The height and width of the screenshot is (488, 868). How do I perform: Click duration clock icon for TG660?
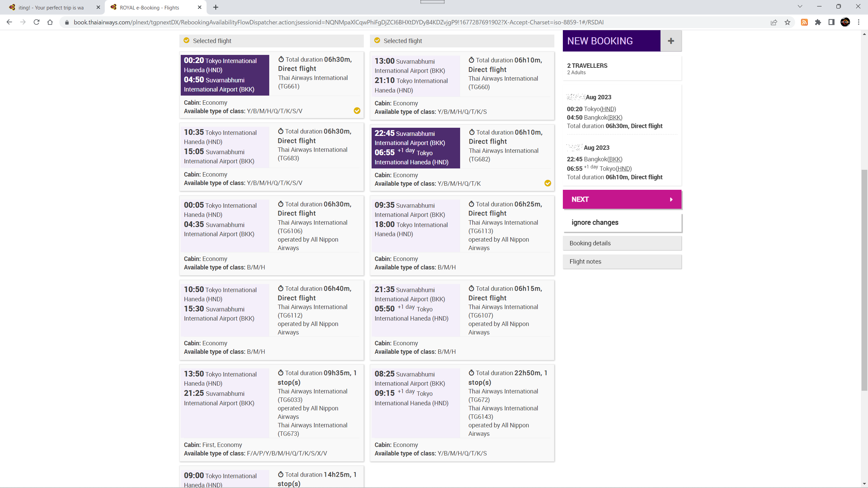pos(471,60)
